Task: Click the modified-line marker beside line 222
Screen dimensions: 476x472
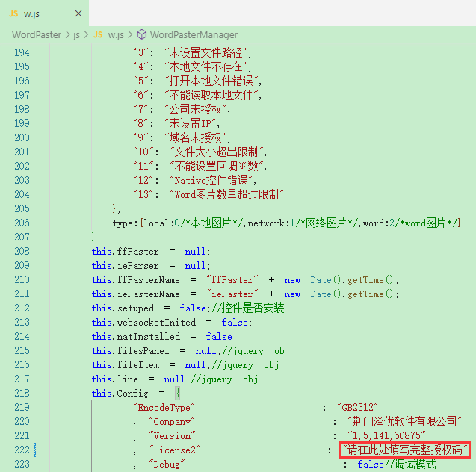Action: 34,450
